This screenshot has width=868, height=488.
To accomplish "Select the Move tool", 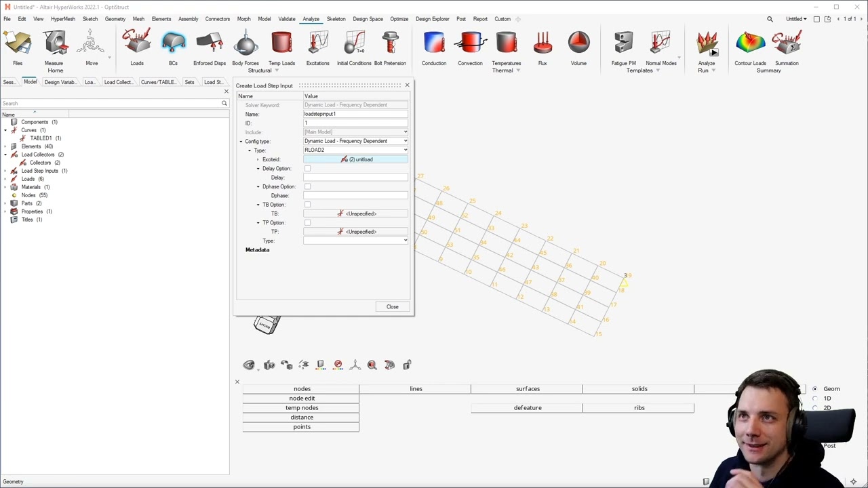I will click(x=92, y=49).
